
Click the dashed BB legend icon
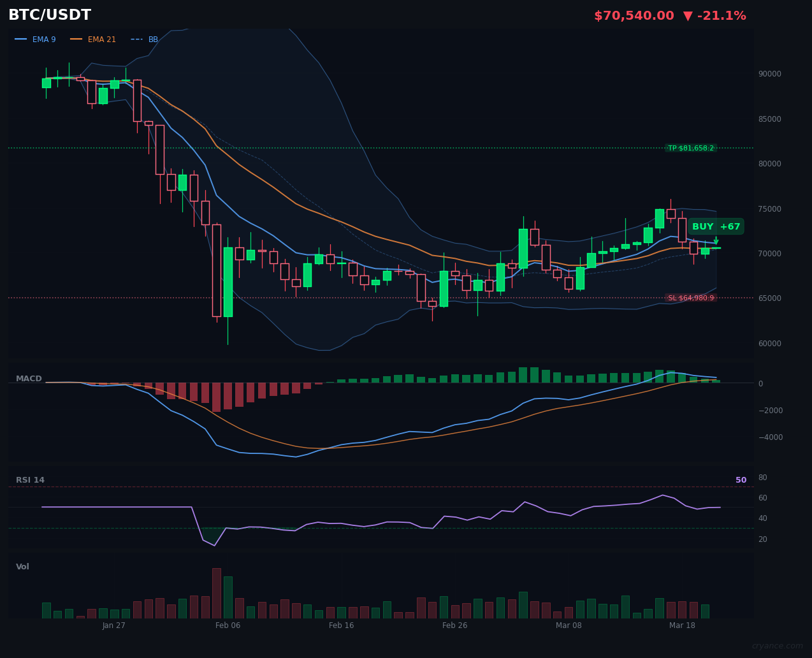coord(138,39)
